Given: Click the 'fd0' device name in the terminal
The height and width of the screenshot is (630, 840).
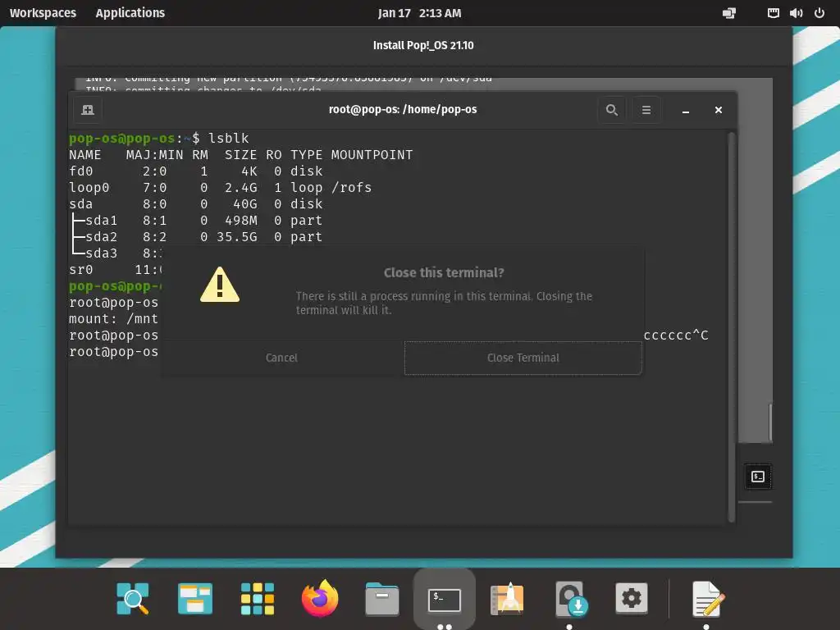Looking at the screenshot, I should (x=81, y=171).
